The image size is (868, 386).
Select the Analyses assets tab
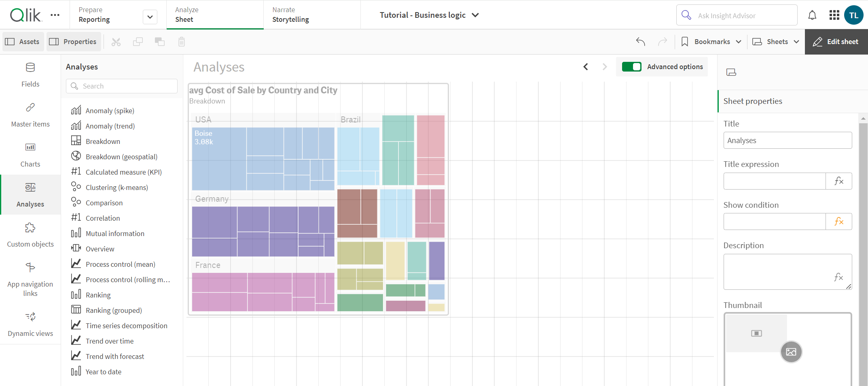30,195
